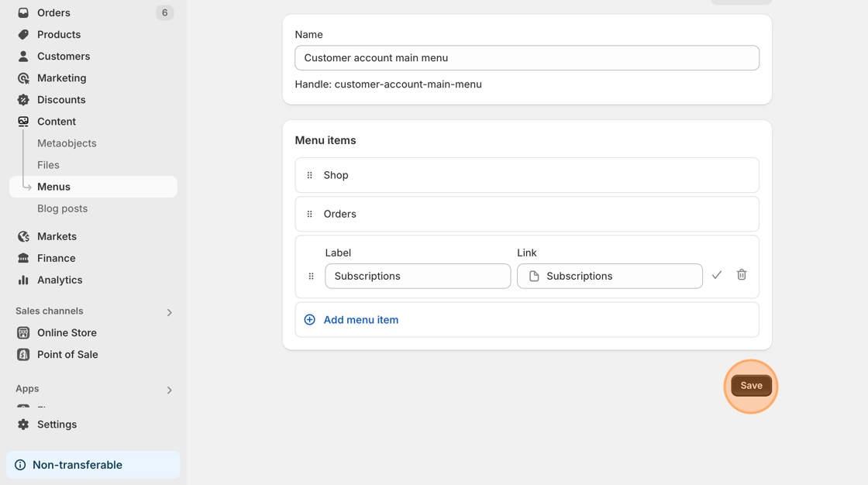
Task: Click the trash icon for Subscriptions item
Action: click(741, 275)
